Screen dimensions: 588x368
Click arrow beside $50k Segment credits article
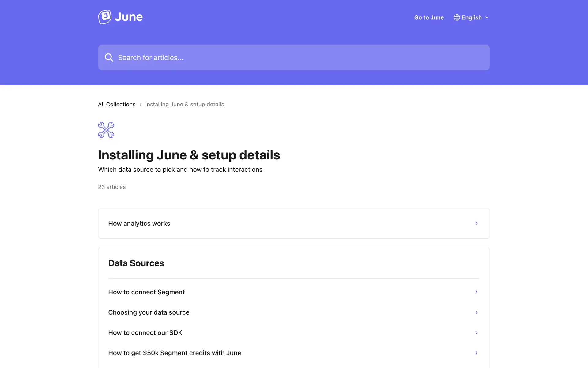coord(476,353)
